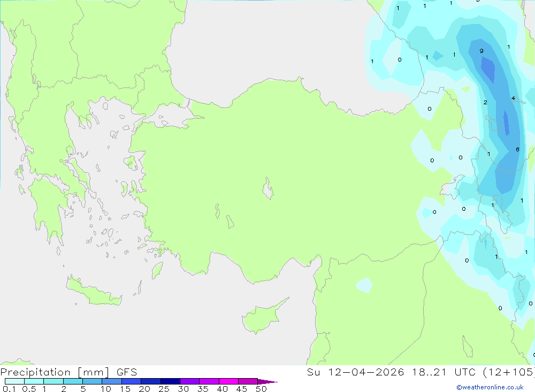Click the '15' legend scale label
Screen dimensions: 535x392
(x=125, y=389)
